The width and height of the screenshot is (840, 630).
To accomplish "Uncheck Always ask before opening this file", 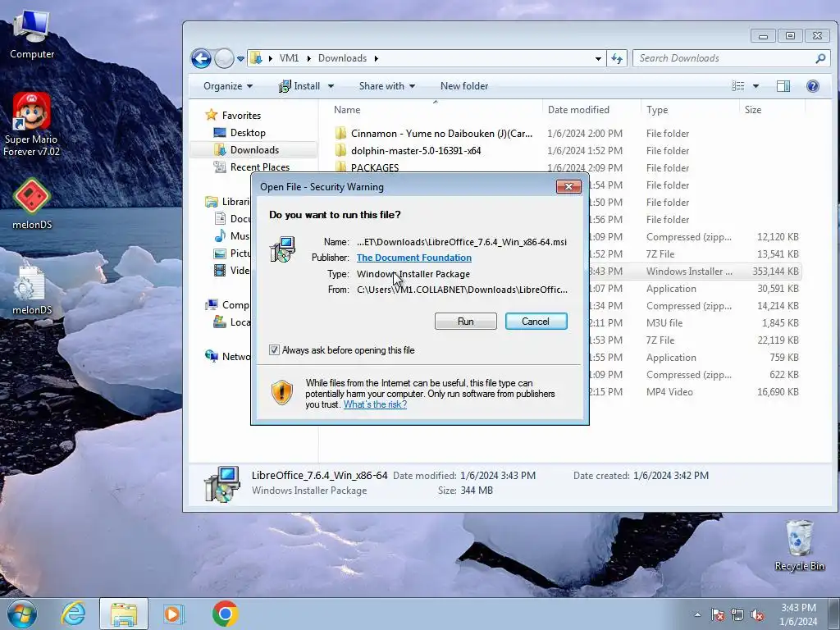I will coord(274,349).
